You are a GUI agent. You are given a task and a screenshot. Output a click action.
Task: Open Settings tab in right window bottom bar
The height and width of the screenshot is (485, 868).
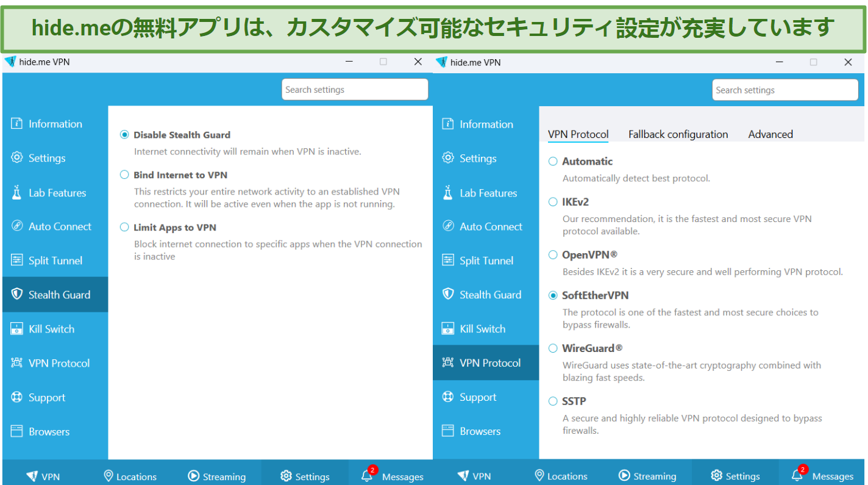pyautogui.click(x=735, y=476)
